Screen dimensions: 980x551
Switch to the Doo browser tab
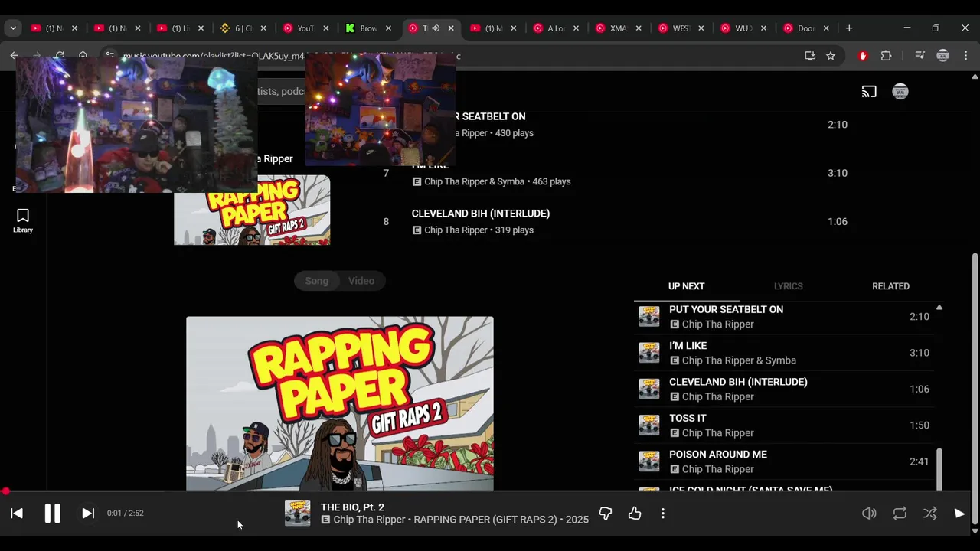pos(805,28)
